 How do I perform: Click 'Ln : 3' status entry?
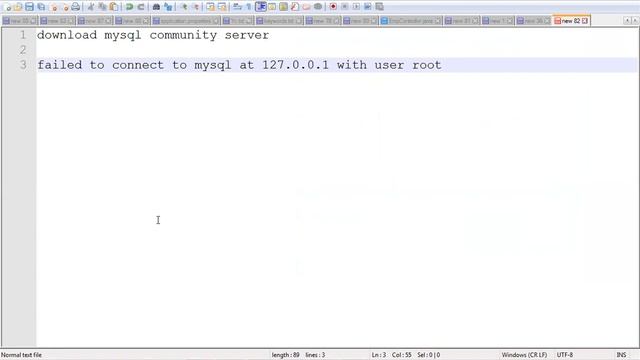point(379,355)
